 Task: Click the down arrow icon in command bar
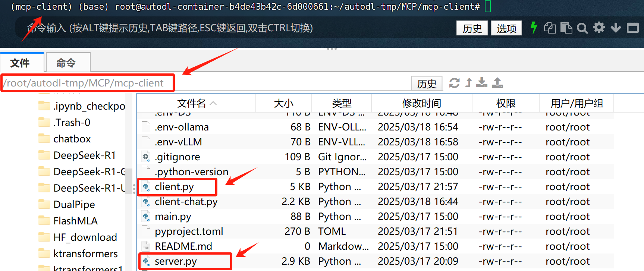[x=616, y=28]
